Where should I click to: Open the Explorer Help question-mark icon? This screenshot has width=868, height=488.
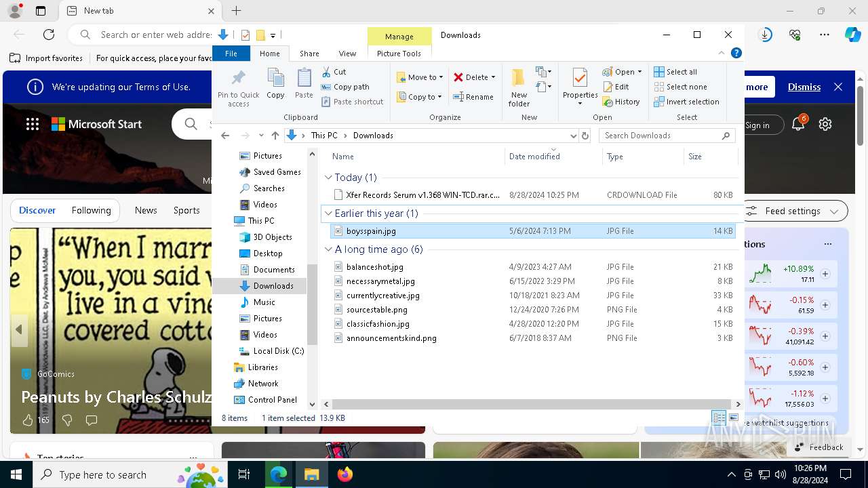[736, 53]
